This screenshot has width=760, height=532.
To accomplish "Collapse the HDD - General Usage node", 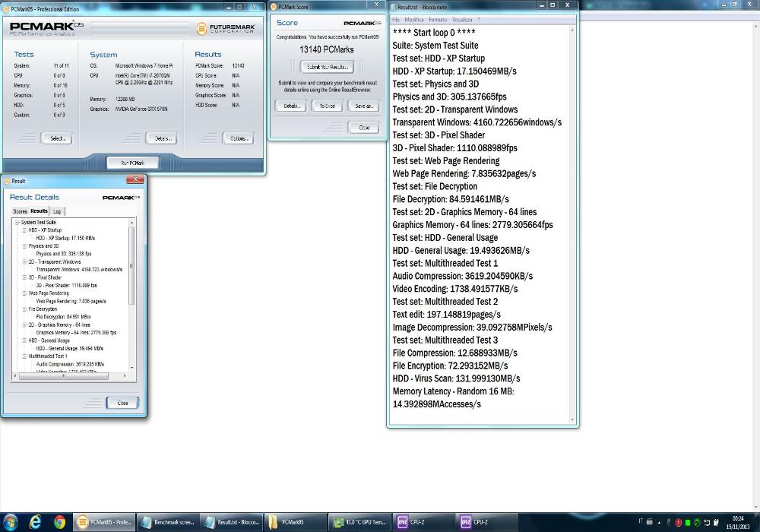I will (x=24, y=340).
